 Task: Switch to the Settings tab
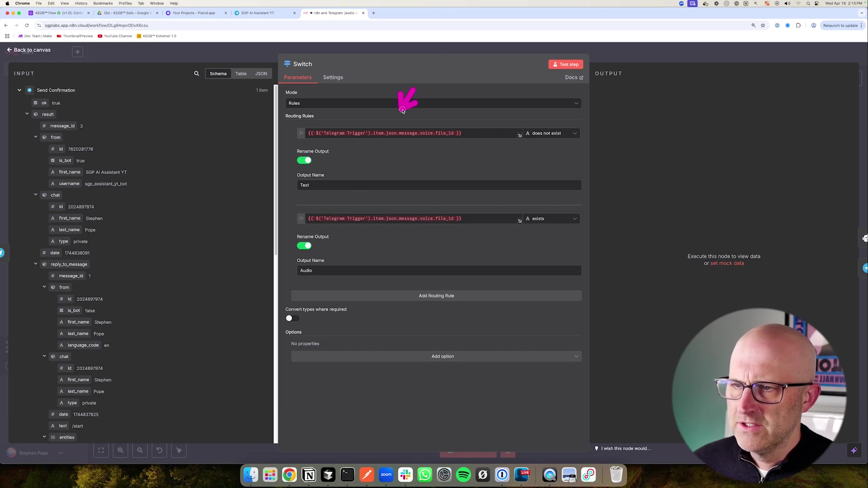(x=333, y=77)
